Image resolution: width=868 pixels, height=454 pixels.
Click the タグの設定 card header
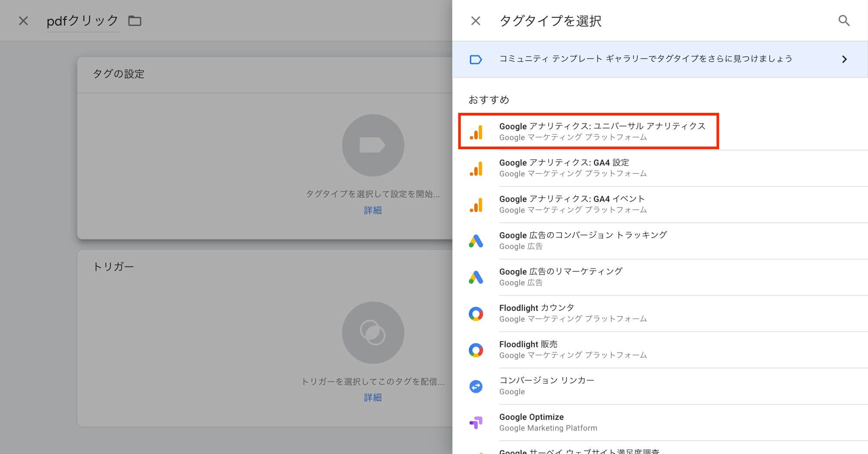tap(118, 74)
